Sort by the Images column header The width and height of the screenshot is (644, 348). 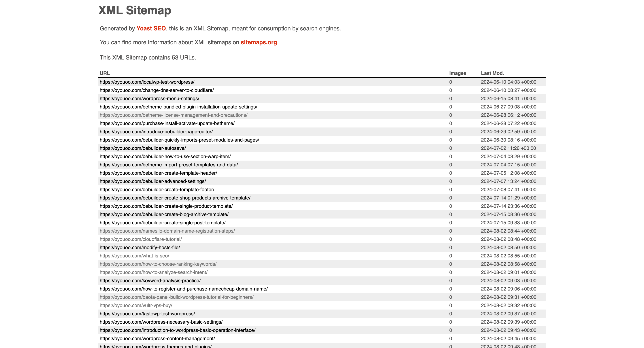458,73
